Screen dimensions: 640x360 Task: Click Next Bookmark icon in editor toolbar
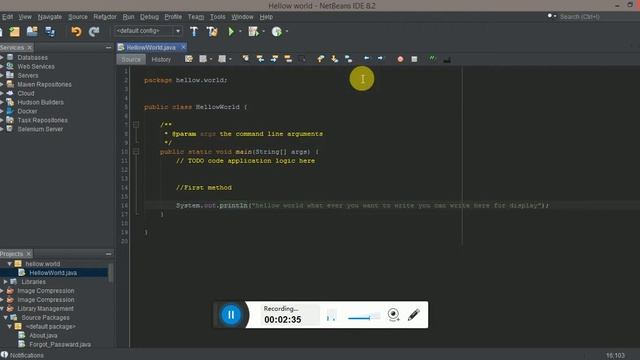click(x=334, y=59)
